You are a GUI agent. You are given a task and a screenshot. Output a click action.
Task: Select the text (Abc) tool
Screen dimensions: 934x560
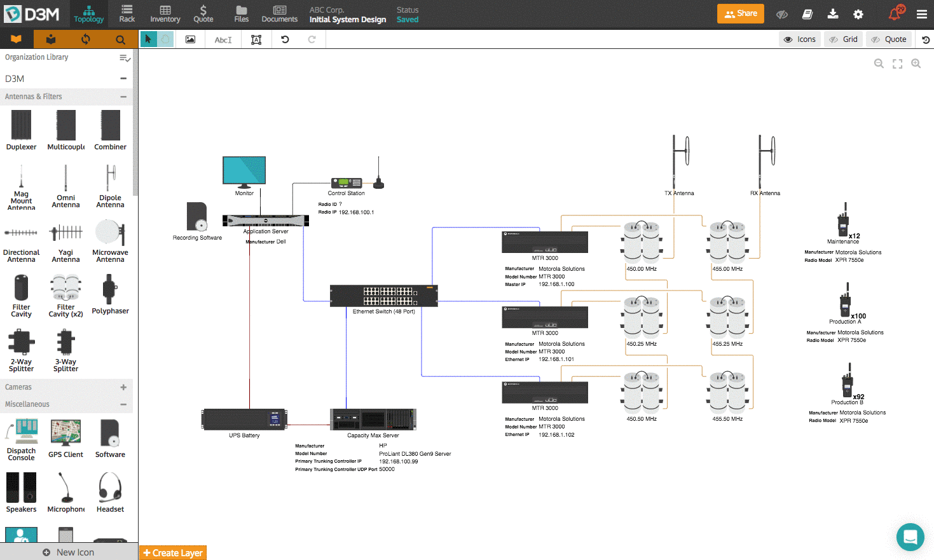(x=222, y=39)
